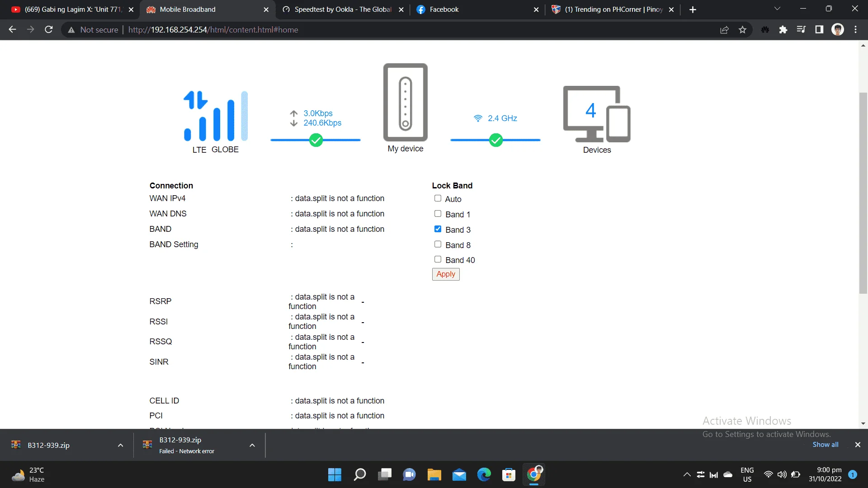Open the volume control in the tray
The width and height of the screenshot is (868, 488).
pos(782,474)
